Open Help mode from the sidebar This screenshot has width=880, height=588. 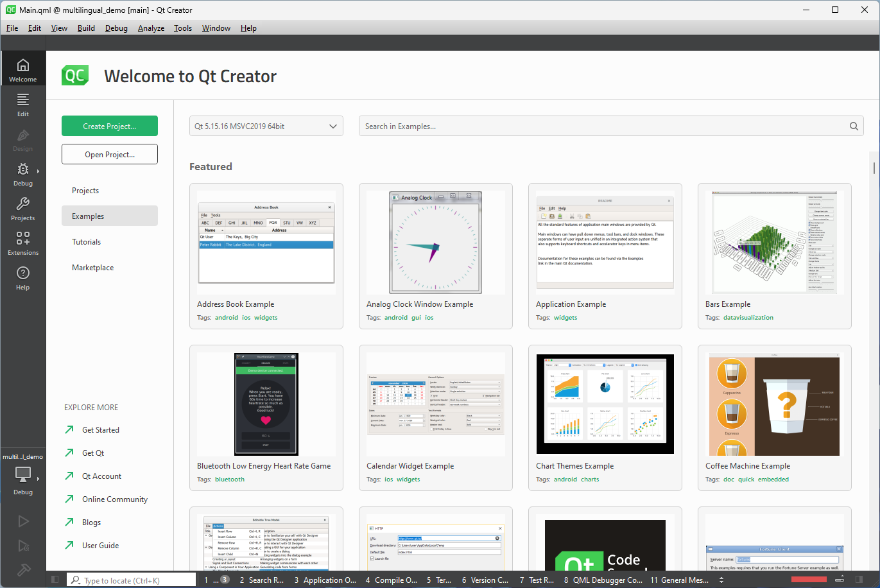click(x=23, y=278)
